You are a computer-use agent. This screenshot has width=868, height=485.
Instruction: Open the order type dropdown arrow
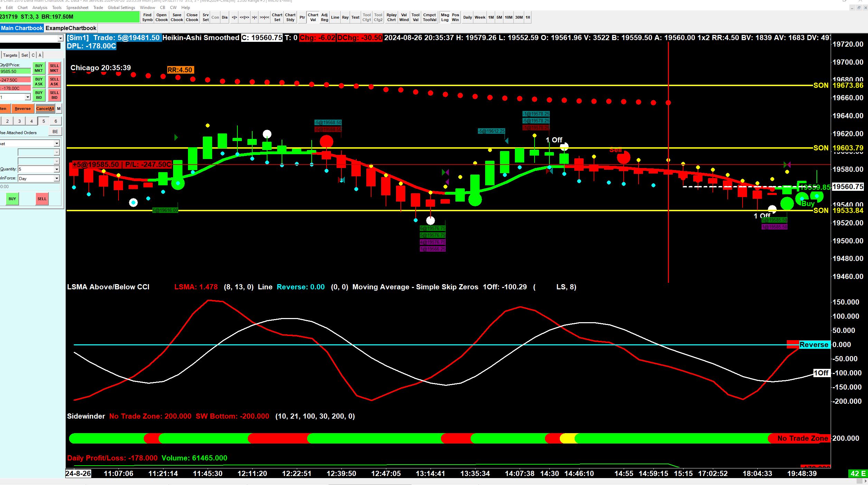click(57, 143)
